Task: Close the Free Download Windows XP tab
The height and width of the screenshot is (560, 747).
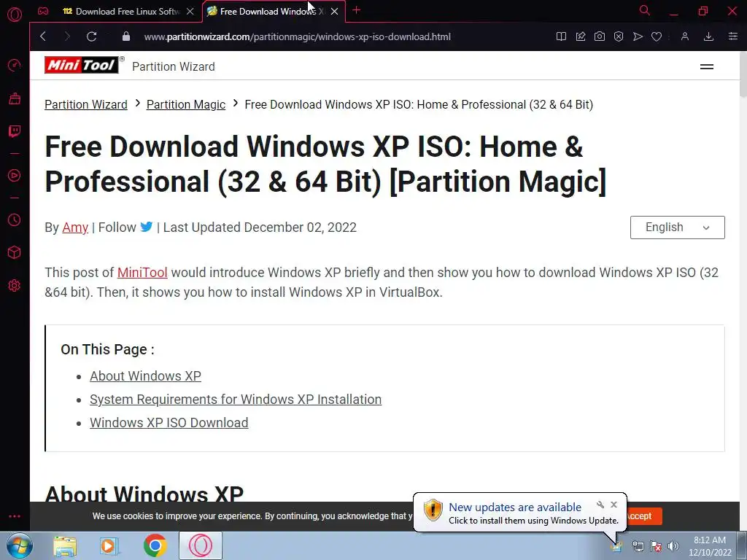Action: coord(334,11)
